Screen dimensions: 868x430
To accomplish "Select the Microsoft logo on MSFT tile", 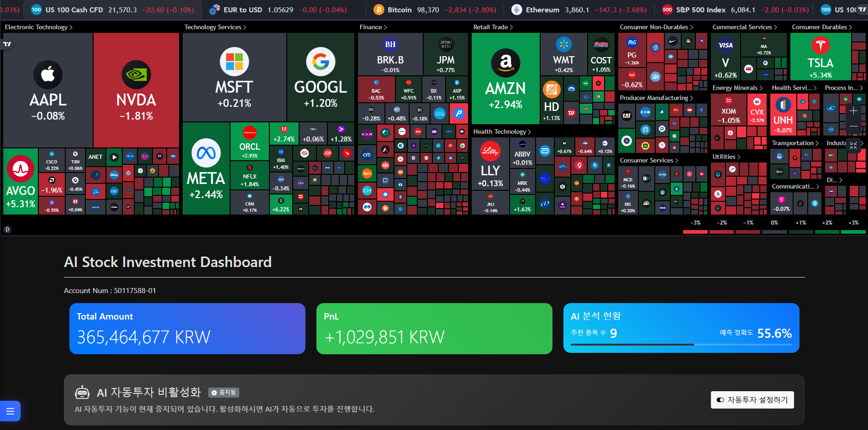I will [234, 62].
